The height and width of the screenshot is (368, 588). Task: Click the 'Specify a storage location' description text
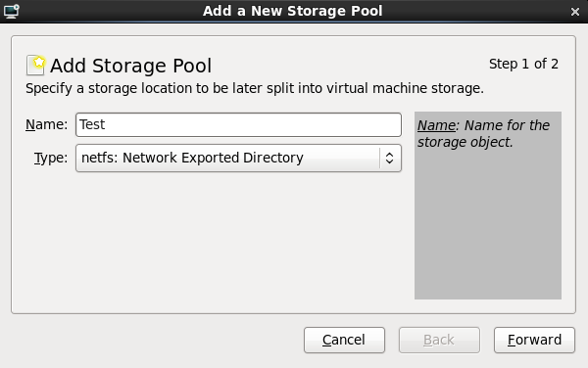pos(255,89)
